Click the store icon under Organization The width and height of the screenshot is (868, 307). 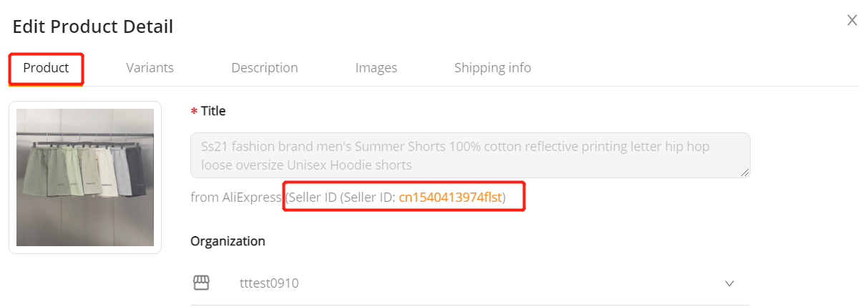tap(201, 283)
